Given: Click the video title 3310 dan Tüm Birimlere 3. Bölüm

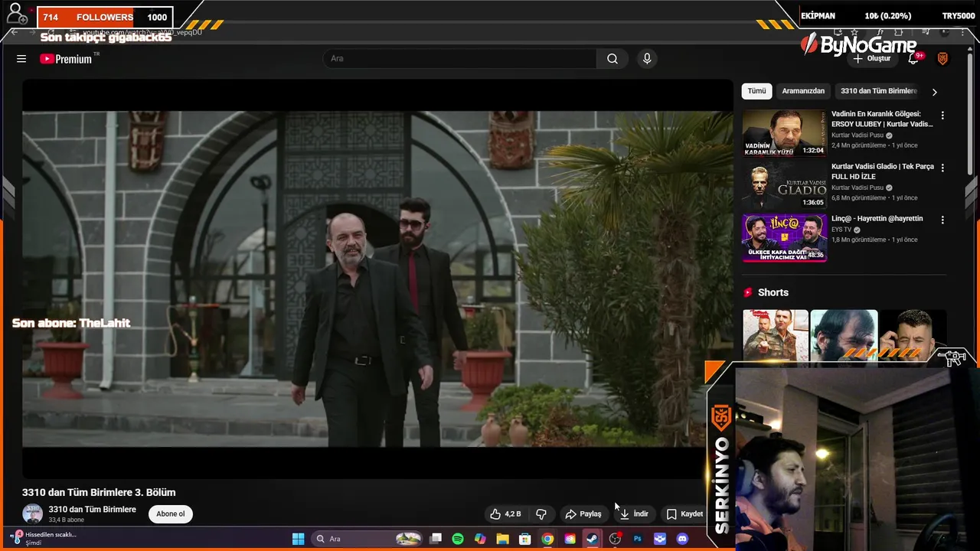Looking at the screenshot, I should pyautogui.click(x=99, y=493).
